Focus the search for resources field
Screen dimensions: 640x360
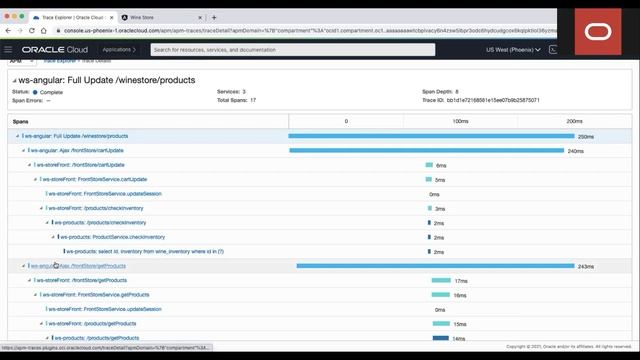tap(293, 50)
